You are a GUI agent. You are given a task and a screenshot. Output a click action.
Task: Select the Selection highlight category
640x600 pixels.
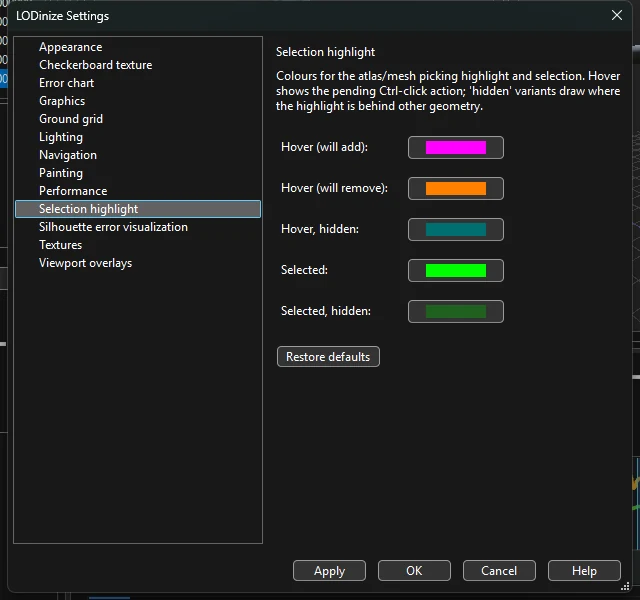[x=138, y=209]
